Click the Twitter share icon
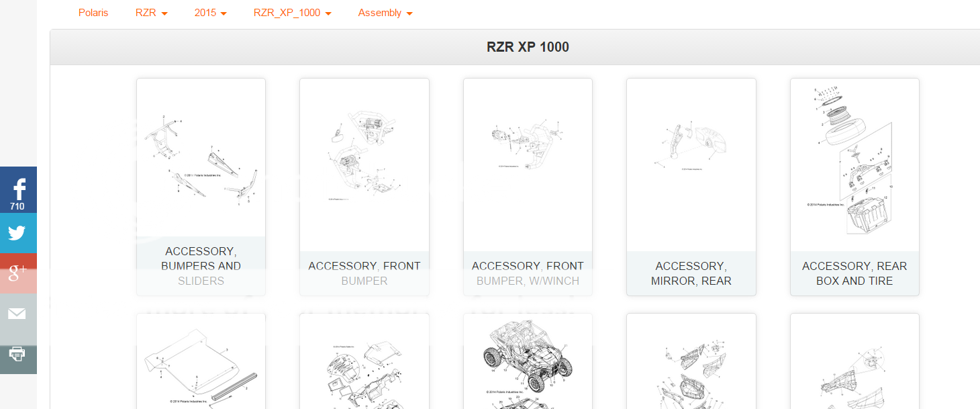Screen dimensions: 980x409 [18, 233]
